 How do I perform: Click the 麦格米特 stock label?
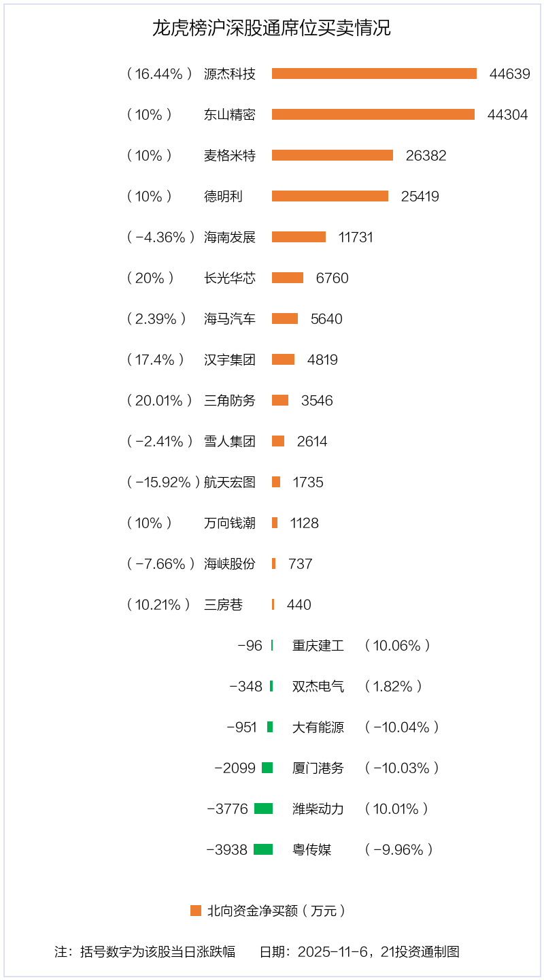click(230, 155)
